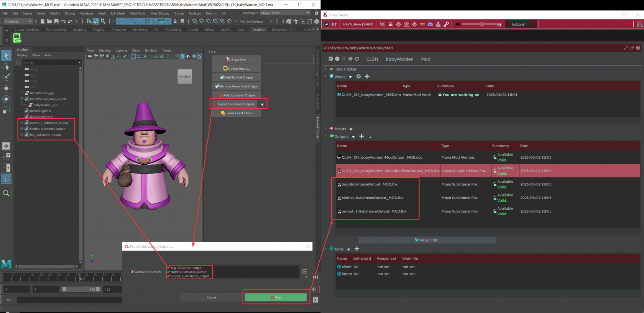Click the Sanity Checks Mod button
This screenshot has width=644, height=313.
[x=237, y=113]
